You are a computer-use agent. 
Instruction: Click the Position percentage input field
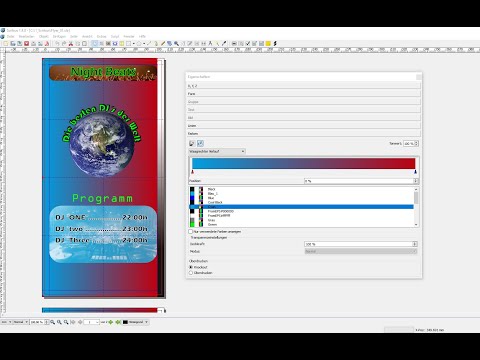[359, 181]
